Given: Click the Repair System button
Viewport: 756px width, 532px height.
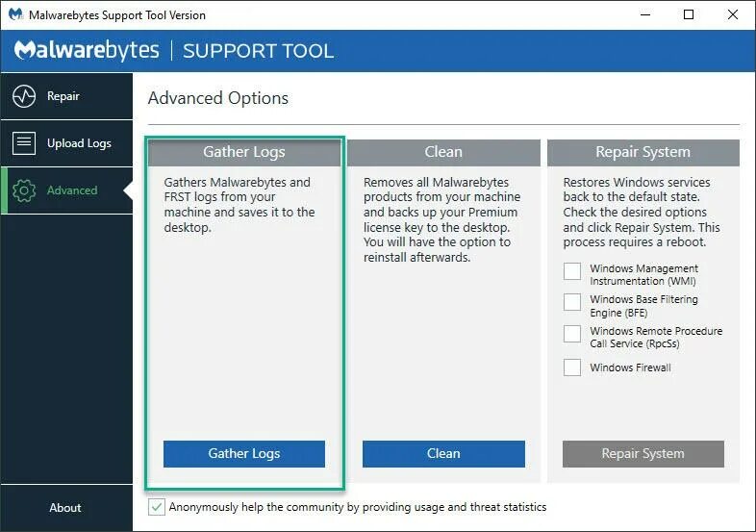Looking at the screenshot, I should click(x=643, y=454).
